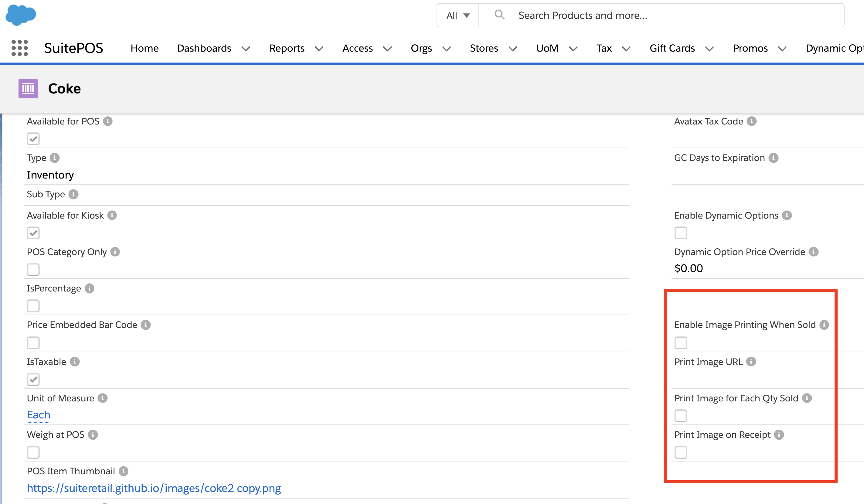Check the Print Image on Receipt box
This screenshot has height=504, width=864.
tap(681, 452)
